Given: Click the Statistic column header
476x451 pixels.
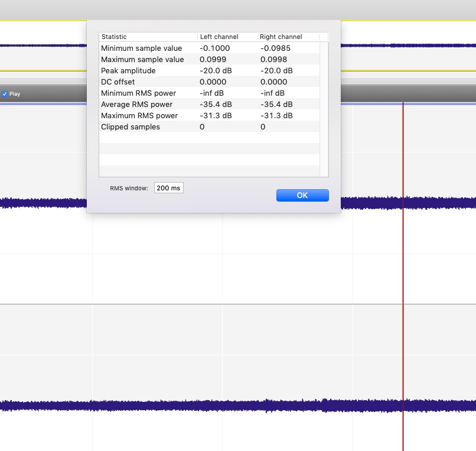Looking at the screenshot, I should tap(148, 37).
